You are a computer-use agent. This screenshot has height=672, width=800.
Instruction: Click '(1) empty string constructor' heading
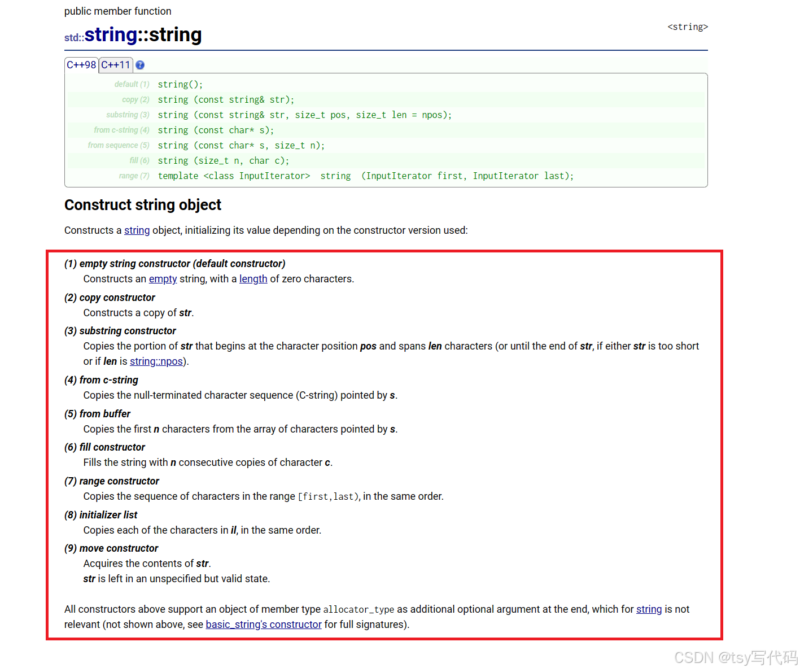coord(175,264)
